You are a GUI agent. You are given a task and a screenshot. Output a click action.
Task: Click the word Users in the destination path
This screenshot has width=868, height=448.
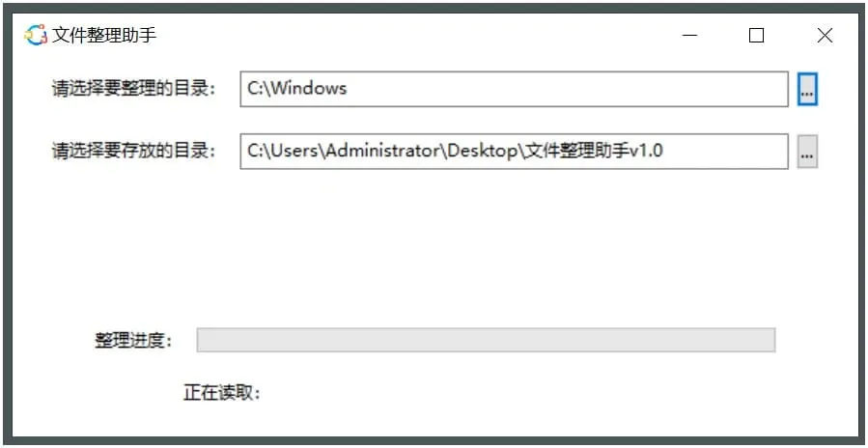point(294,151)
